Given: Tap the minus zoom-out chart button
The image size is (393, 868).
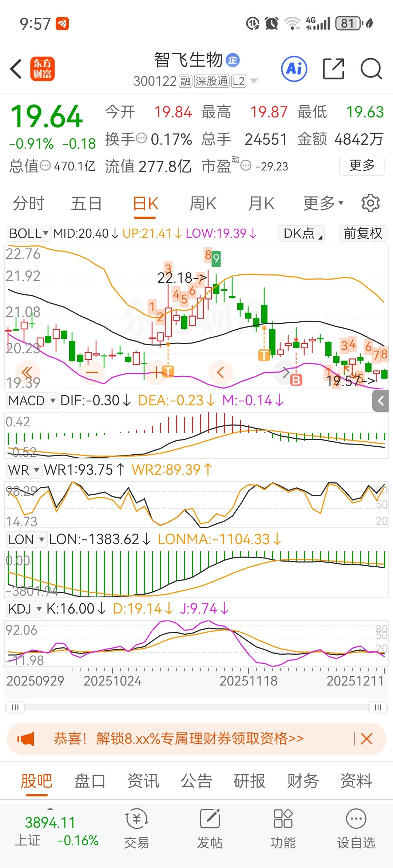Looking at the screenshot, I should click(x=92, y=372).
